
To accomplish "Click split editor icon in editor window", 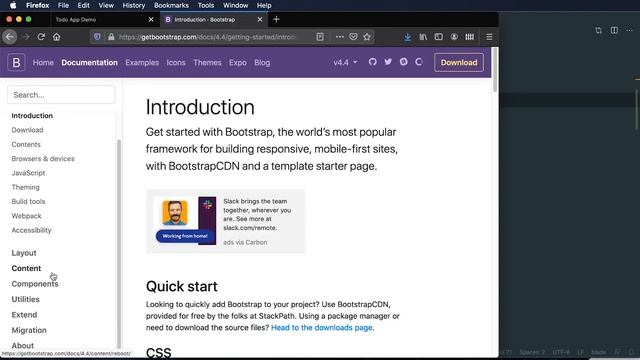I will pos(614,30).
